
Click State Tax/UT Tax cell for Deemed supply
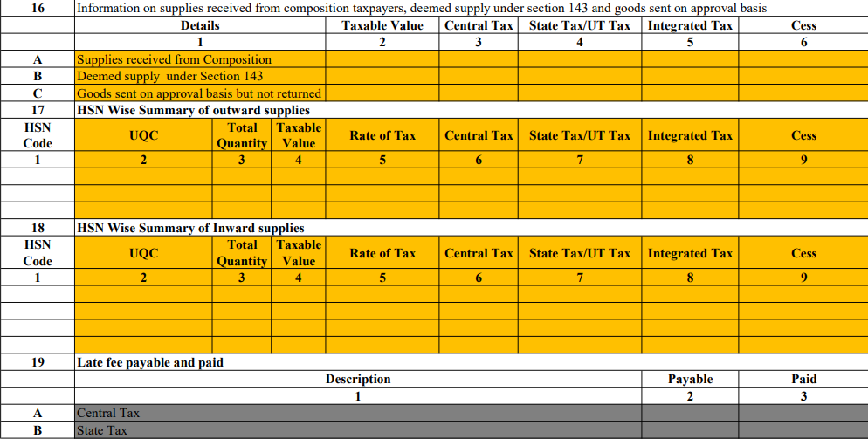click(580, 77)
